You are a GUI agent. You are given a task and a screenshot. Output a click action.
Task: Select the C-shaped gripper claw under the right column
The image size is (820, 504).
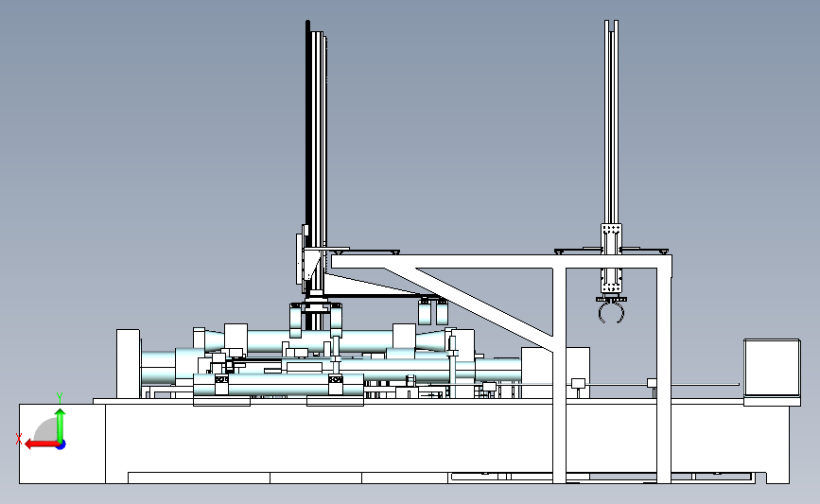611,313
